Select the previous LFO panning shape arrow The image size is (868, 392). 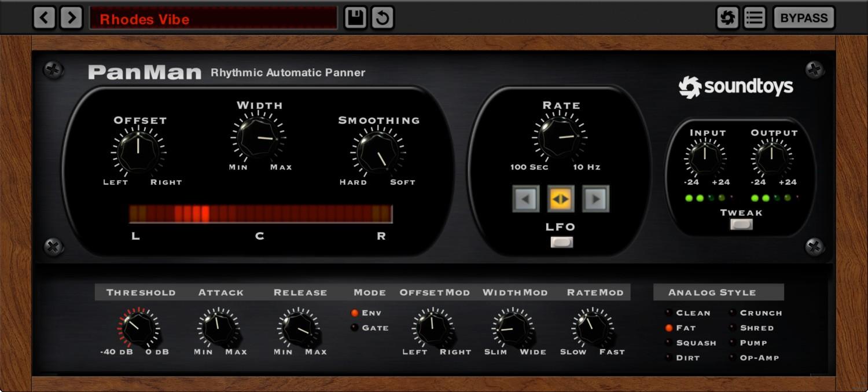526,199
